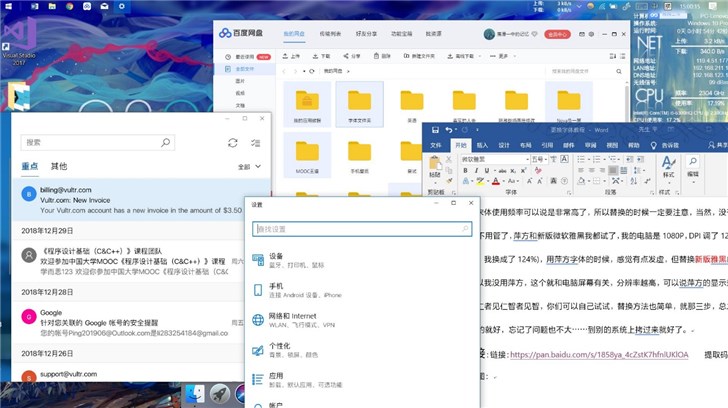Open the Visual Studio 2017 desktop shortcut
Viewport: 728px width, 408px height.
pyautogui.click(x=19, y=41)
